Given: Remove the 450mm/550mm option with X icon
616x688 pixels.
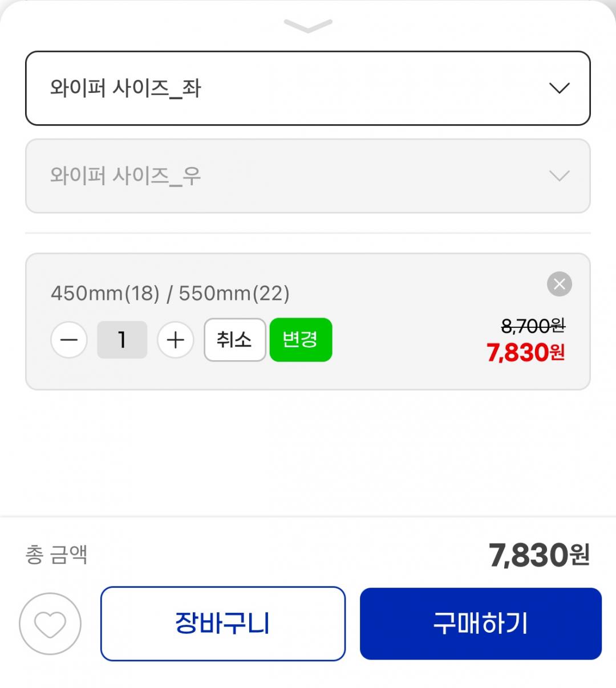Looking at the screenshot, I should pyautogui.click(x=559, y=284).
